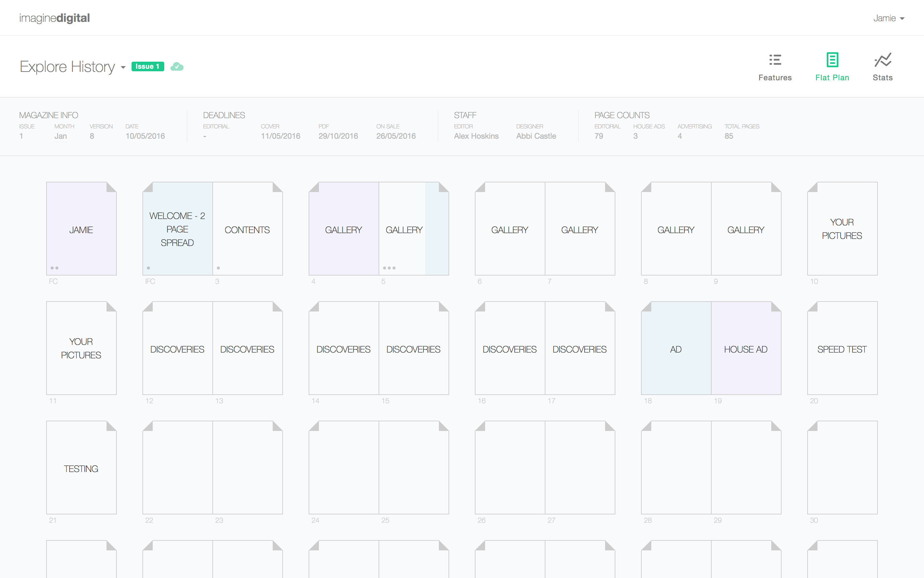Select the GALLERY page 4
Viewport: 924px width, 578px height.
point(344,229)
